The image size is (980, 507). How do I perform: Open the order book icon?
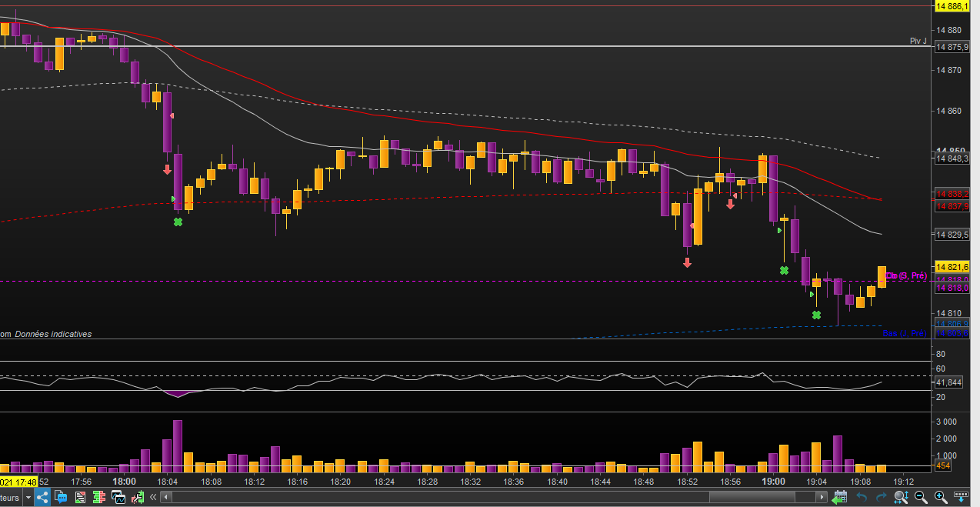(x=100, y=497)
